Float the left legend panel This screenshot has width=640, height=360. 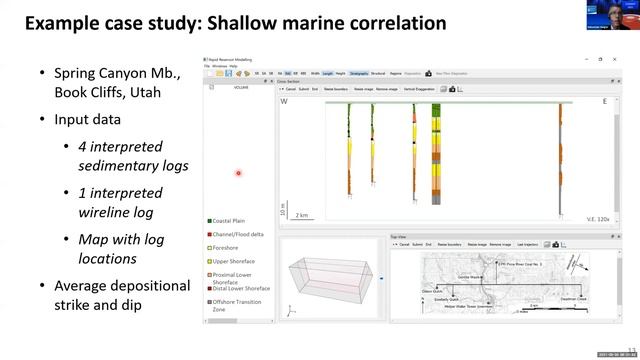(265, 81)
